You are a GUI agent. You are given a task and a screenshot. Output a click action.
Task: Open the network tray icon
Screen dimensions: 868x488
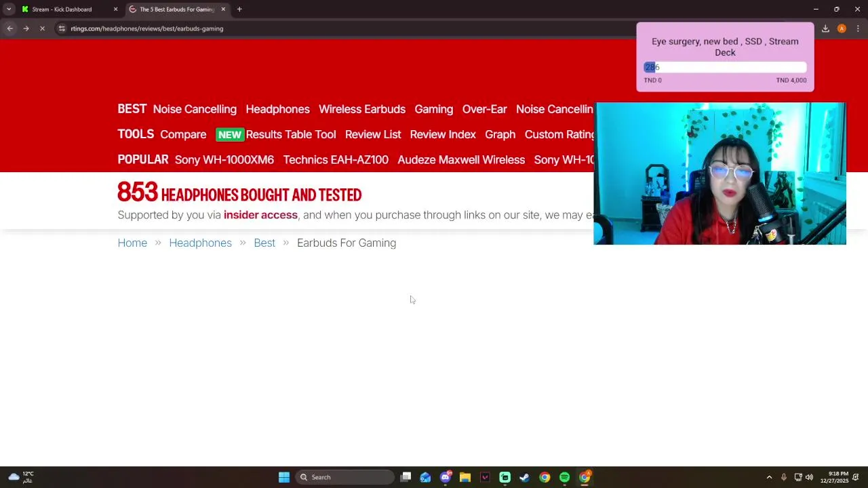(798, 477)
